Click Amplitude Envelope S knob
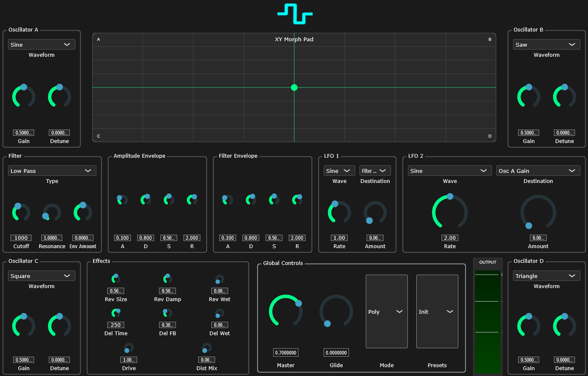This screenshot has width=588, height=376. tap(169, 200)
